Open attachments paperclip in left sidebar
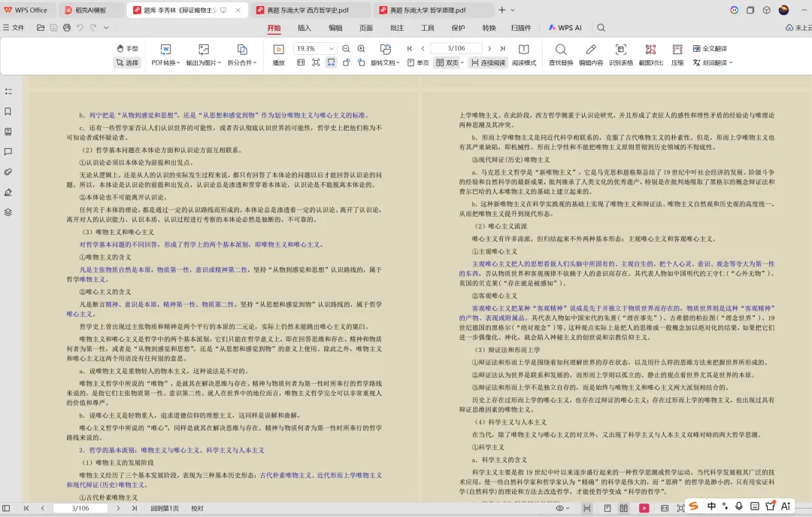 [x=8, y=172]
